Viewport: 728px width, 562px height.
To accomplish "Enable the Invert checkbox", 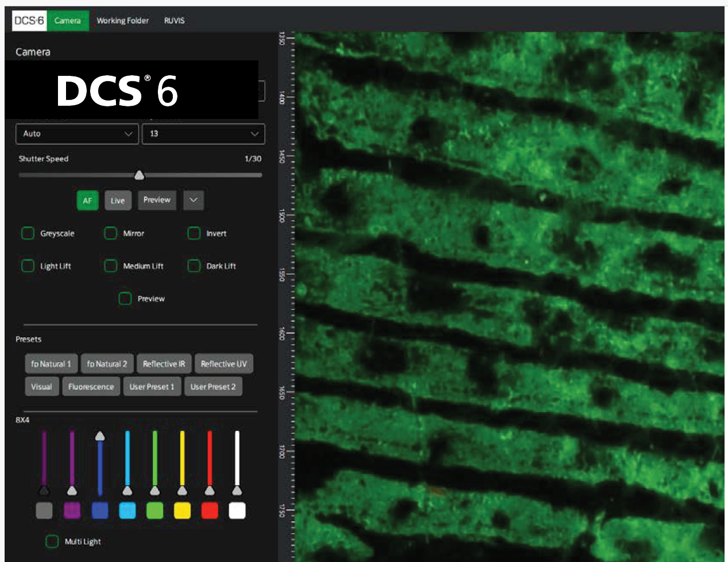I will point(194,233).
